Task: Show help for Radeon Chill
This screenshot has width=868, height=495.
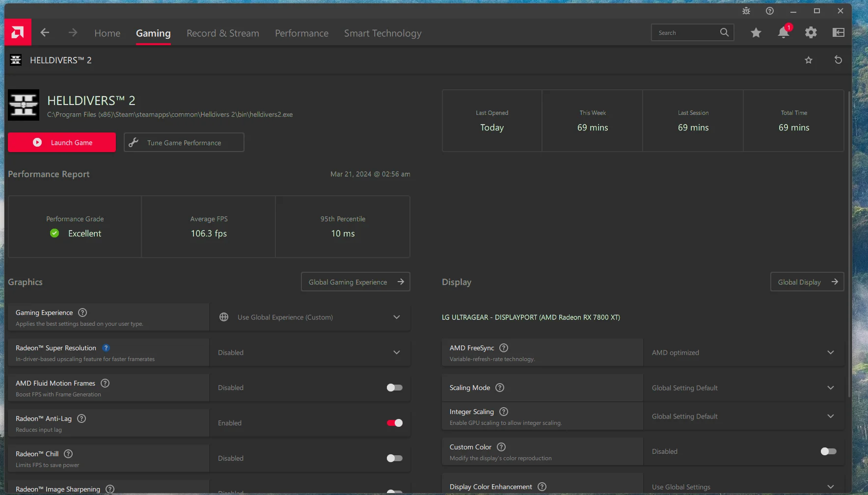Action: [x=68, y=454]
